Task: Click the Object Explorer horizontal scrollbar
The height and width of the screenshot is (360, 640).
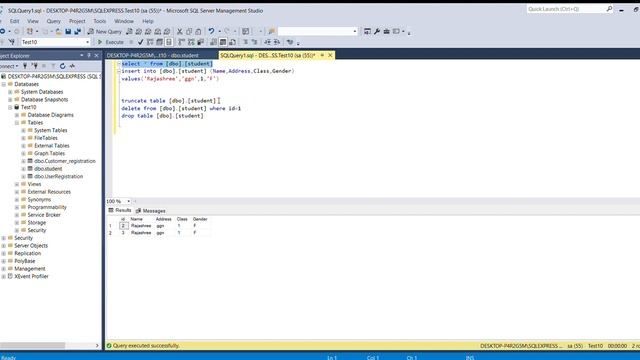Action: (33, 346)
